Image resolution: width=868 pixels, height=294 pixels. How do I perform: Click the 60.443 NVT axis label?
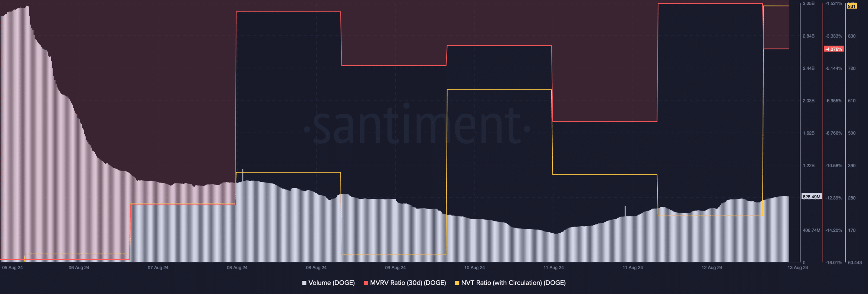click(855, 262)
